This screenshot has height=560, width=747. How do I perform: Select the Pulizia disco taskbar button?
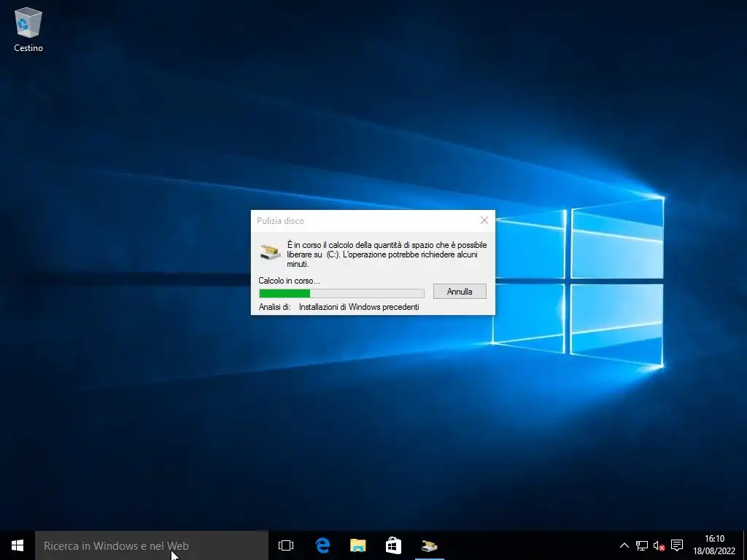429,545
